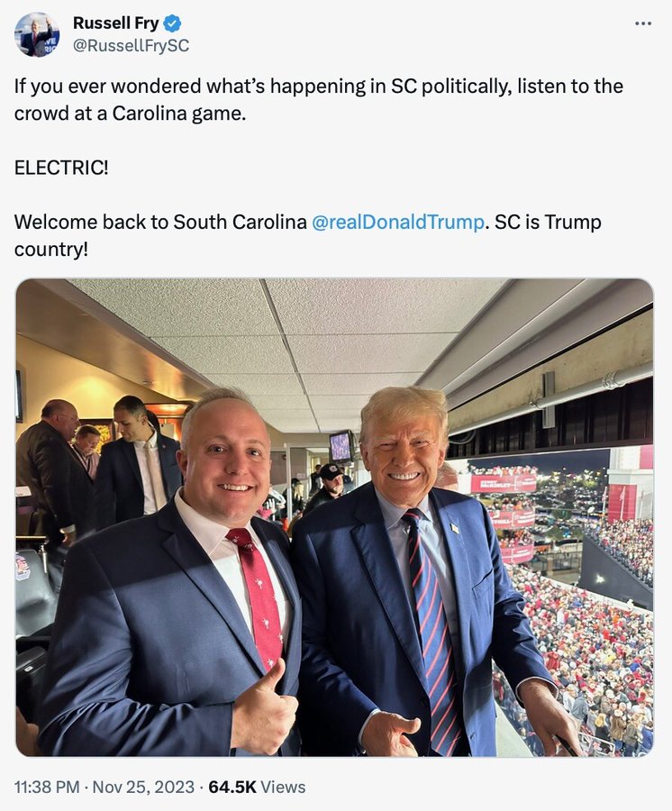Follow the @realDonaldTrump mention link
The image size is (672, 811).
click(398, 222)
